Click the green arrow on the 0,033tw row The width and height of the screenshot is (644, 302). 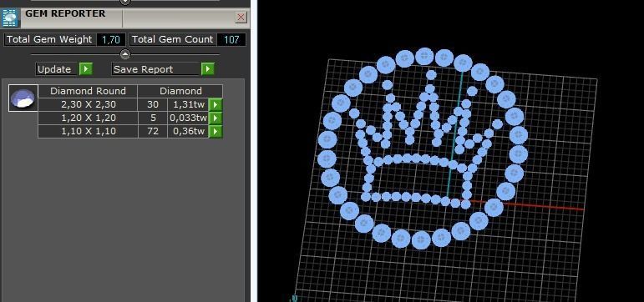pos(216,118)
